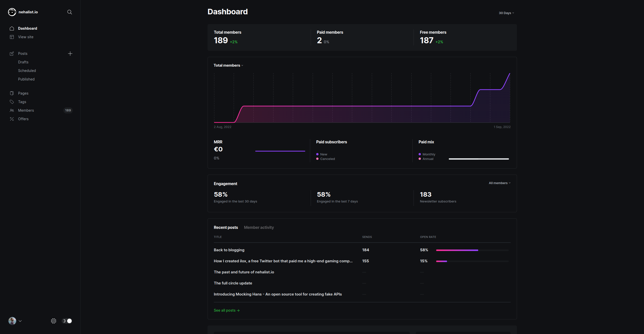This screenshot has width=644, height=334.
Task: Click the "1 Sep, 2022" chart date
Action: coord(502,127)
